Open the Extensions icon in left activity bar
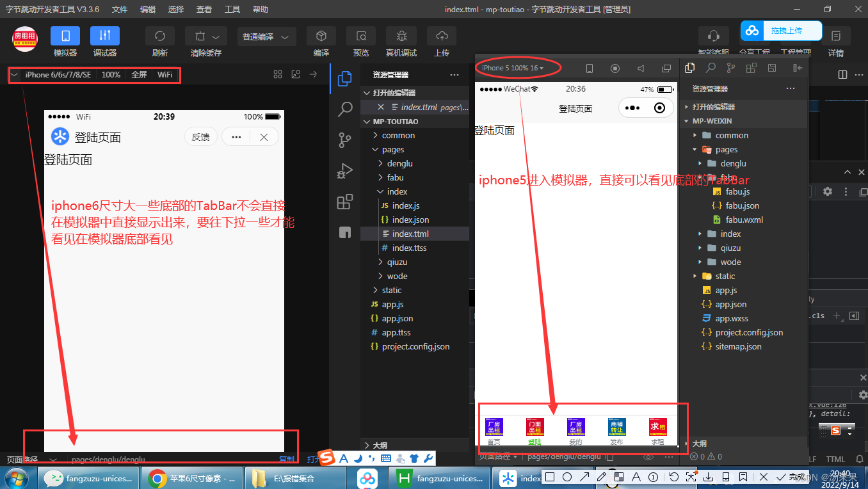This screenshot has height=489, width=868. pyautogui.click(x=345, y=202)
